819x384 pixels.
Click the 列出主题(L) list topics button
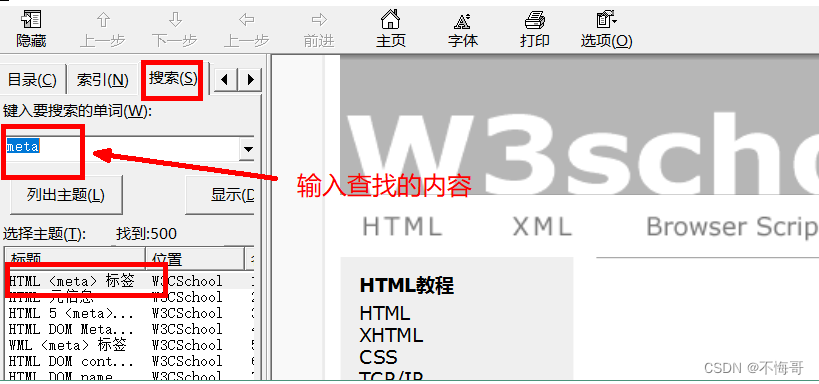[x=66, y=195]
